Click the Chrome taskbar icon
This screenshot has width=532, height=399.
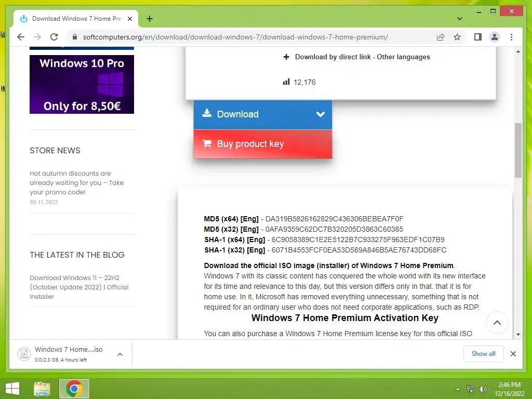74,389
